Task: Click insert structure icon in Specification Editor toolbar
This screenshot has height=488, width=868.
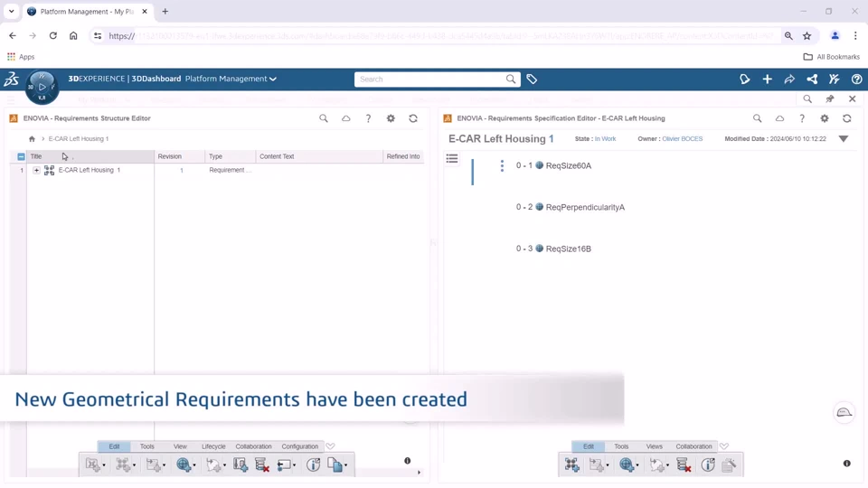Action: click(x=571, y=465)
